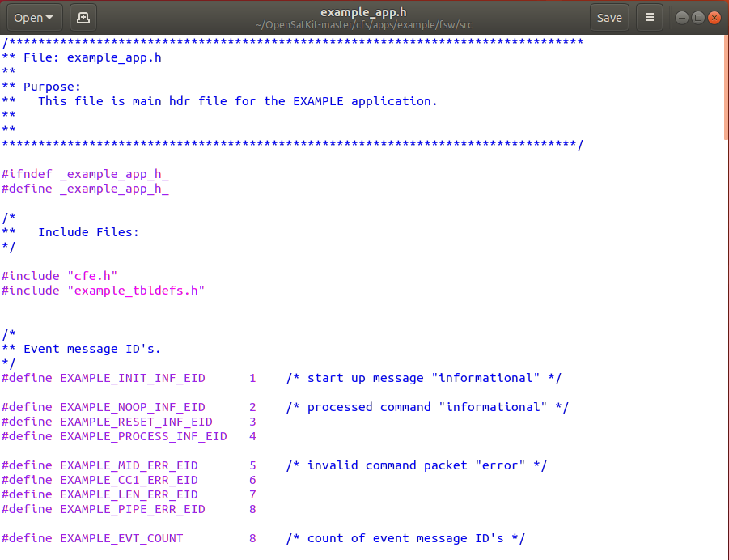Image resolution: width=729 pixels, height=560 pixels.
Task: Click EXAMPLE_CC1_ERR_EID define name
Action: pos(129,480)
